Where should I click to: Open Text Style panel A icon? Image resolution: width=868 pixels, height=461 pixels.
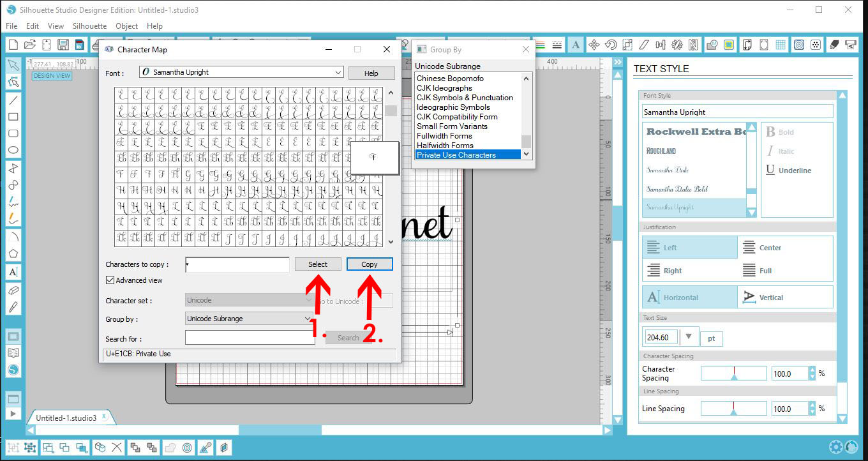point(576,45)
